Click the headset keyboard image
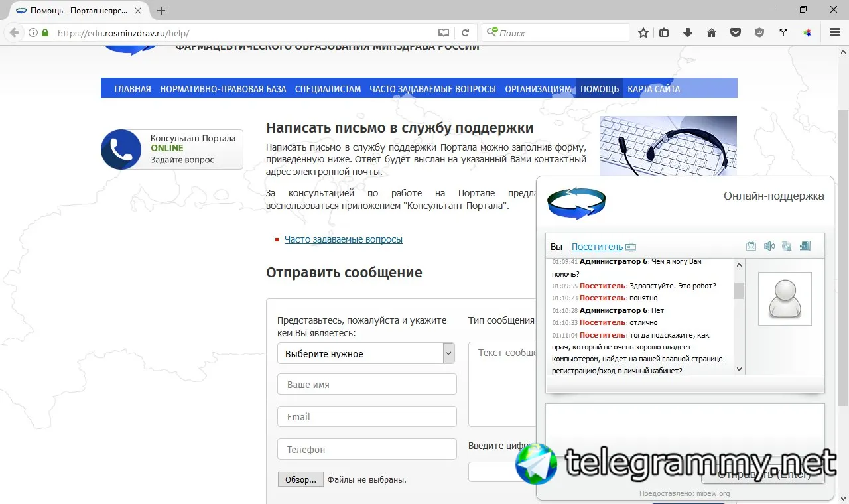The width and height of the screenshot is (849, 504). pos(668,146)
